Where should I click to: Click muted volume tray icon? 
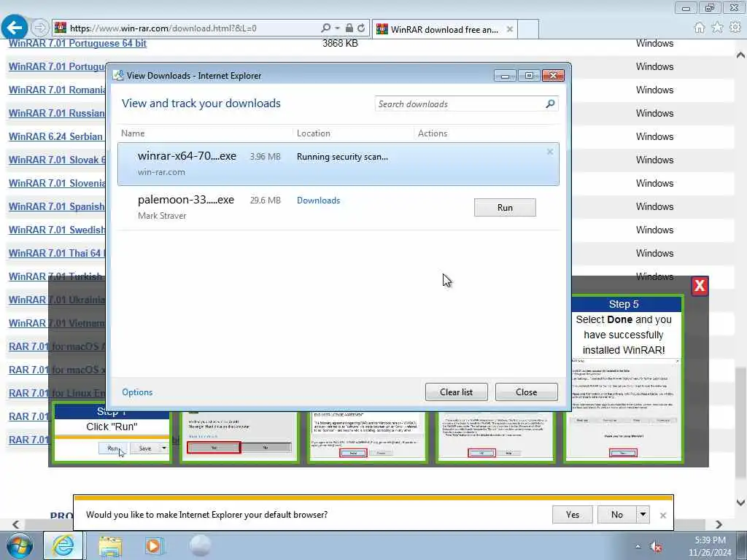point(656,547)
